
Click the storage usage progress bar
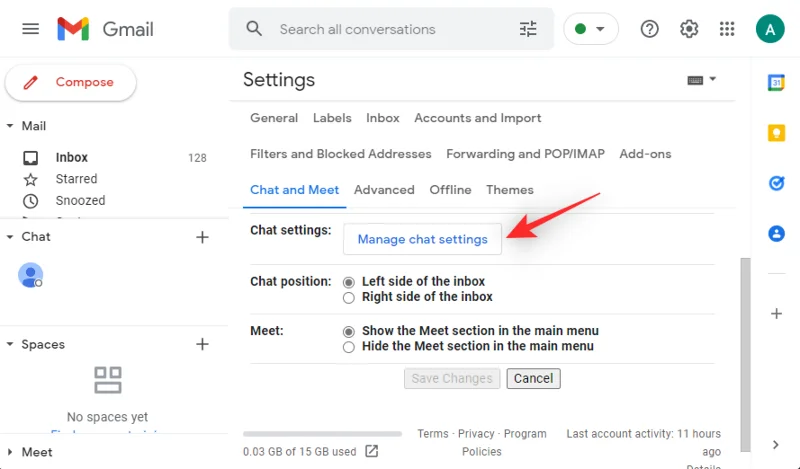click(x=322, y=434)
